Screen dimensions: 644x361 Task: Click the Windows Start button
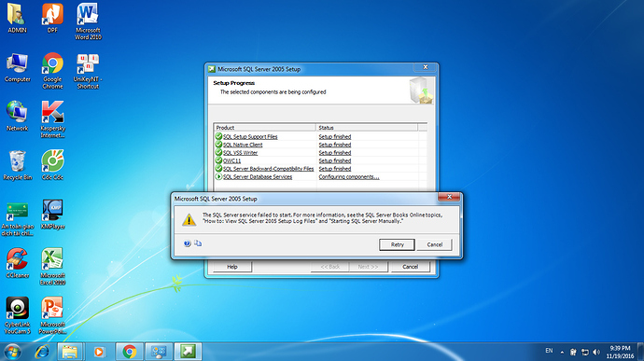pos(12,352)
